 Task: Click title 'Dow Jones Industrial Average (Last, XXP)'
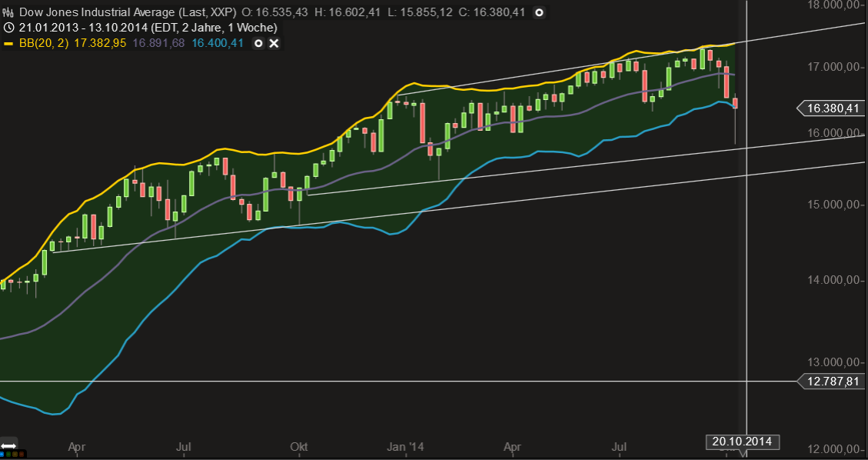click(x=128, y=12)
